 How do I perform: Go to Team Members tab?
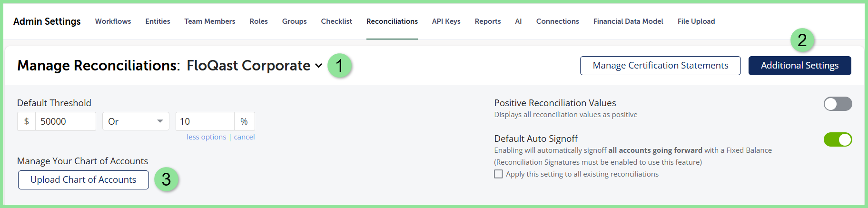coord(210,21)
